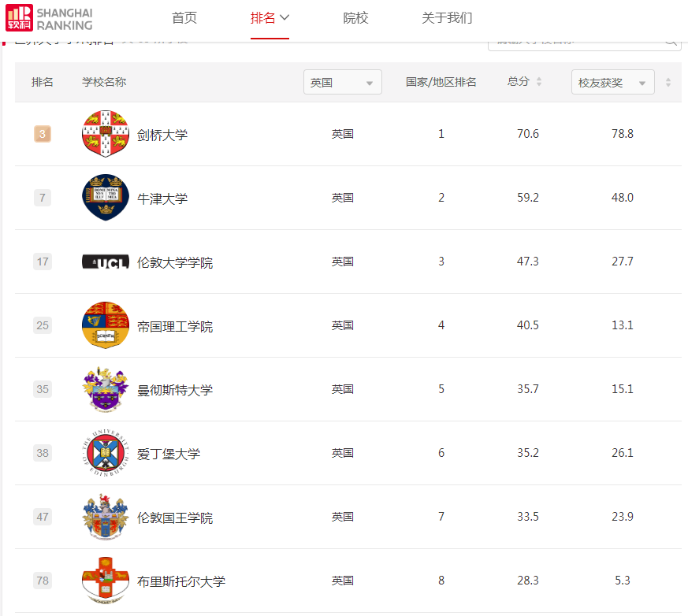Screen dimensions: 688x616
Task: Click total score 35.7
Action: pos(528,389)
